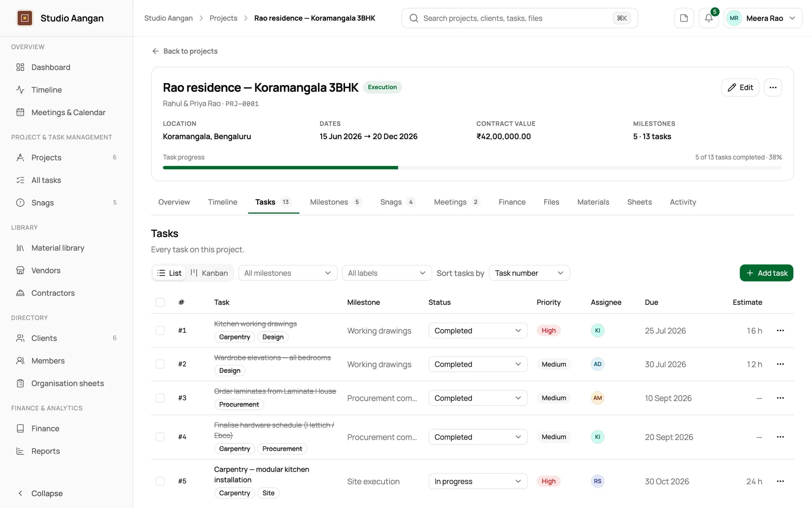This screenshot has height=508, width=812.
Task: Open the All milestones filter dropdown
Action: (x=288, y=273)
